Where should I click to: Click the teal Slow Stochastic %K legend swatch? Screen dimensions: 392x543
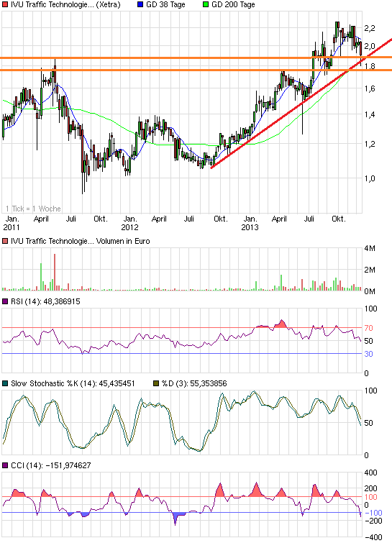[5, 383]
